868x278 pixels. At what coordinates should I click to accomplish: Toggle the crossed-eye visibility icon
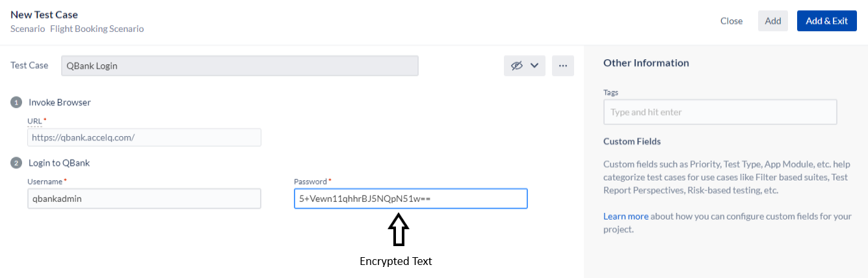[517, 66]
